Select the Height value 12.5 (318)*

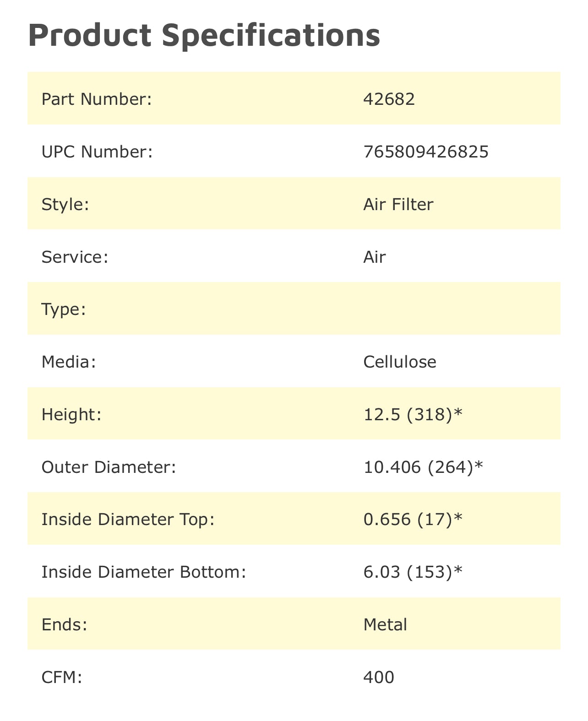click(x=413, y=415)
